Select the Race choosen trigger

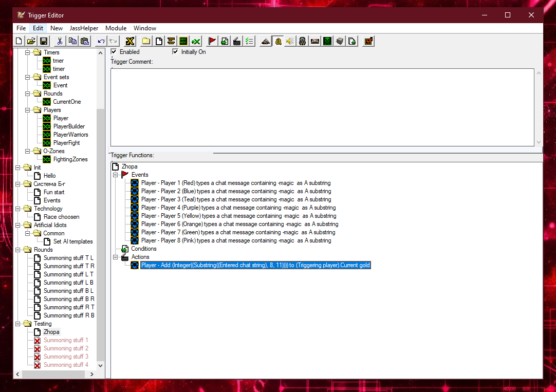pyautogui.click(x=61, y=217)
